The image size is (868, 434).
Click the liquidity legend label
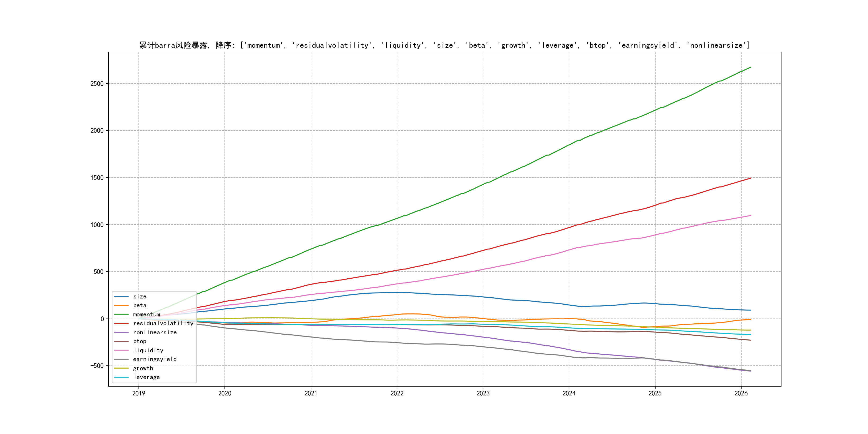[148, 350]
